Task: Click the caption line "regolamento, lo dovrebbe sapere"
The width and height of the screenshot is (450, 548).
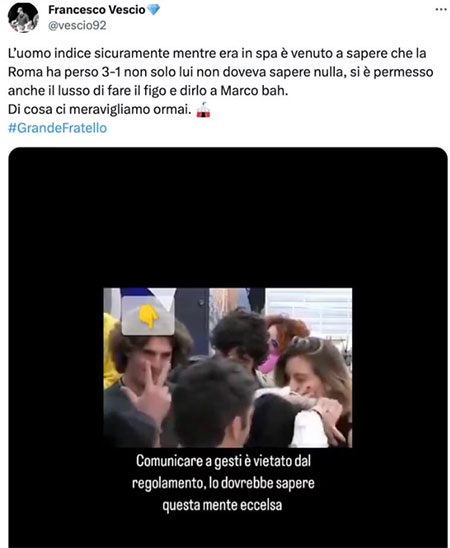Action: [x=223, y=483]
